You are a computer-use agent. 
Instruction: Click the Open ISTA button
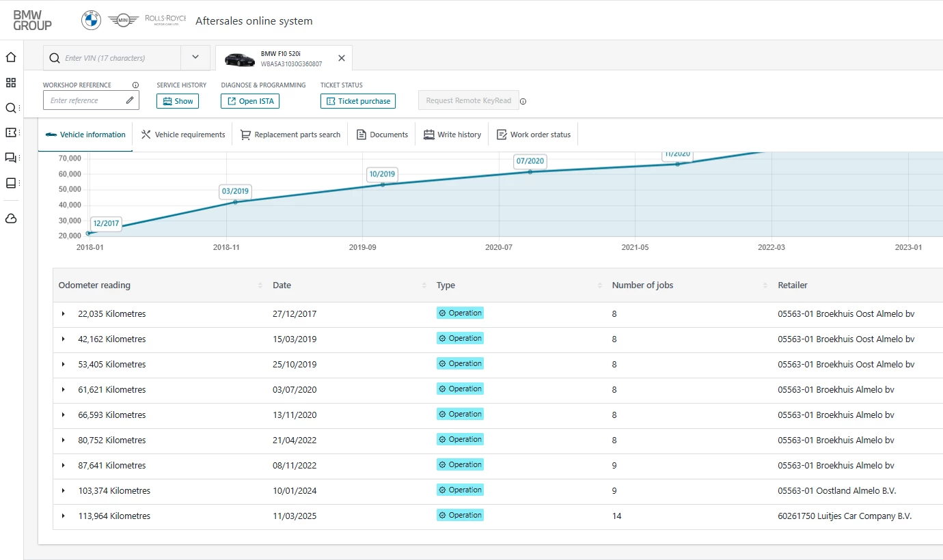tap(250, 101)
